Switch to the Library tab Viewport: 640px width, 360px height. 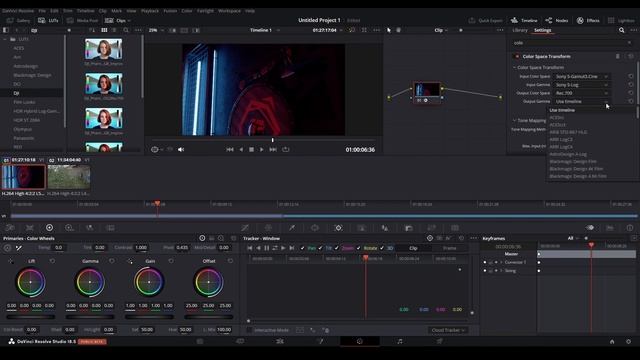pos(520,30)
